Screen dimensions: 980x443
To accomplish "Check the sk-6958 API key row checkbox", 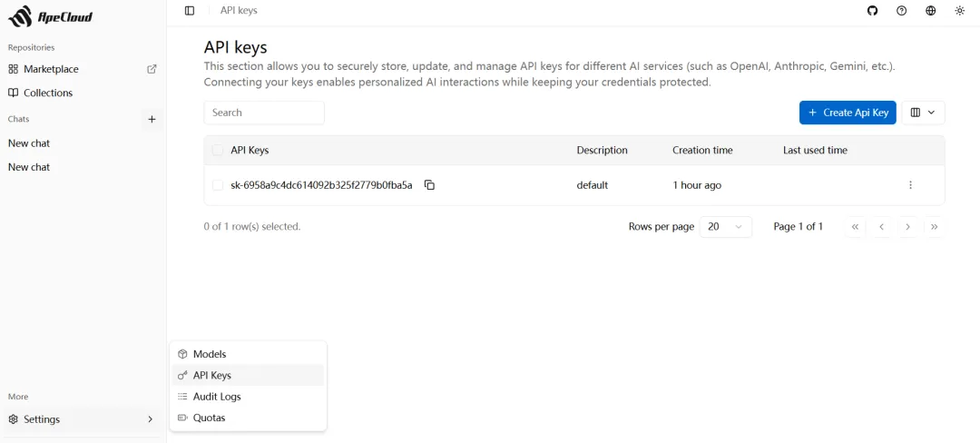I will pyautogui.click(x=218, y=185).
